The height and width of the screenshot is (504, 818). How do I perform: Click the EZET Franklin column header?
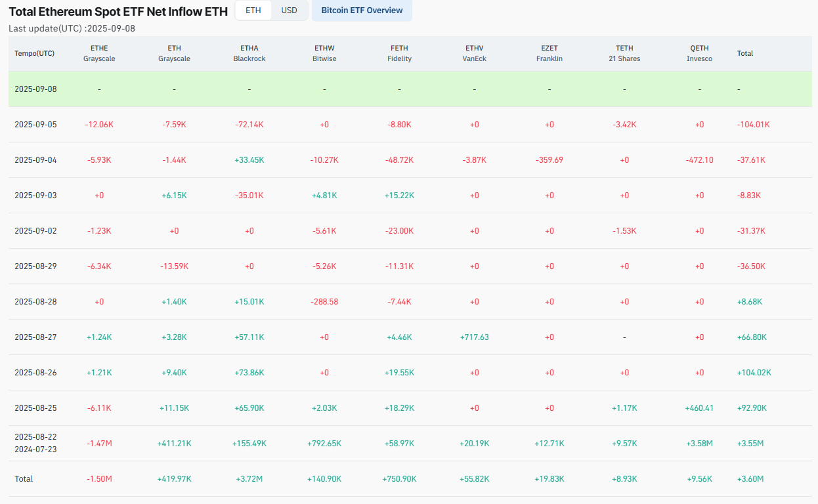549,53
